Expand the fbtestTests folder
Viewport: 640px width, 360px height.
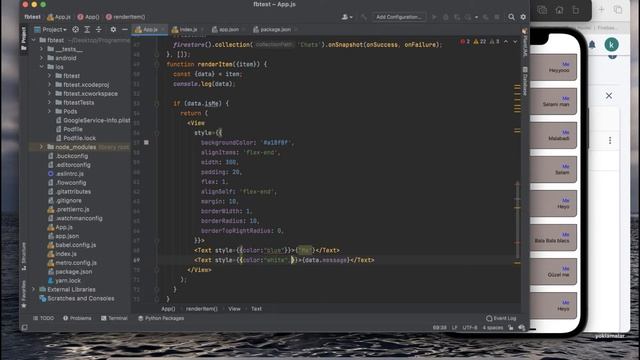coord(49,102)
